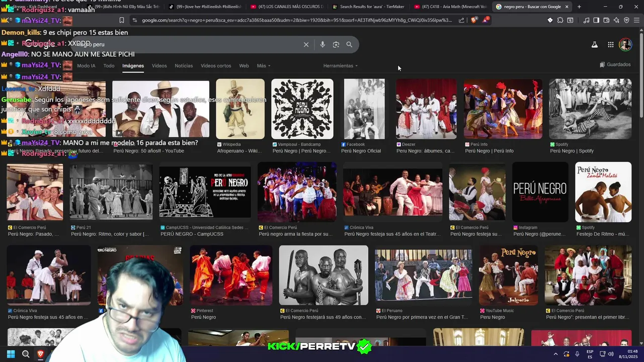Switch to the Vídeos cortos tab
This screenshot has height=362, width=644.
click(216, 66)
